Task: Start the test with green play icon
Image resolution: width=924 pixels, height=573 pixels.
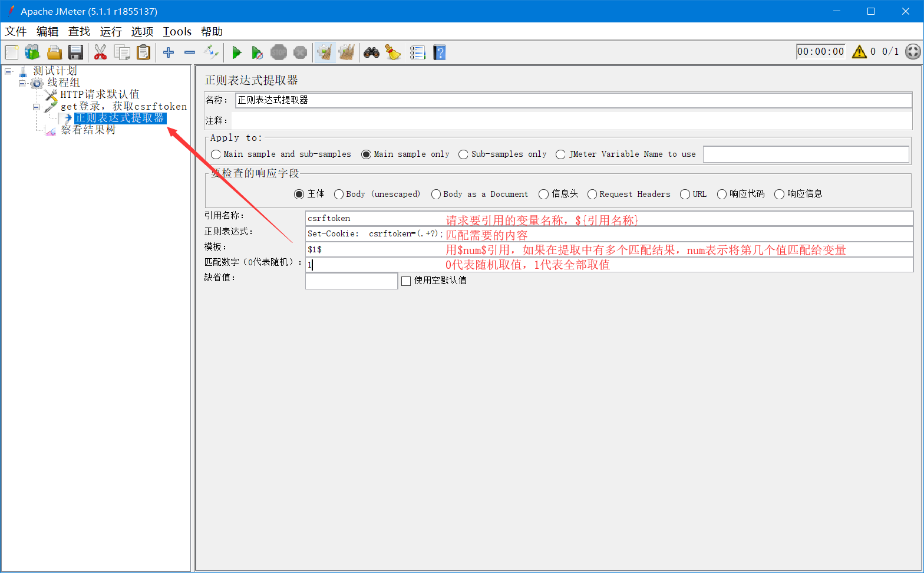Action: pos(236,52)
